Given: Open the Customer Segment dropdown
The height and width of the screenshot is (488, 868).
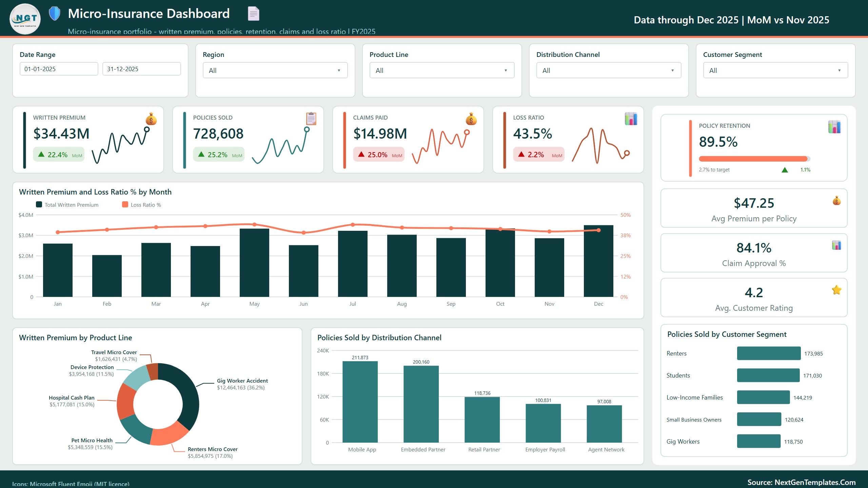Looking at the screenshot, I should tap(775, 70).
